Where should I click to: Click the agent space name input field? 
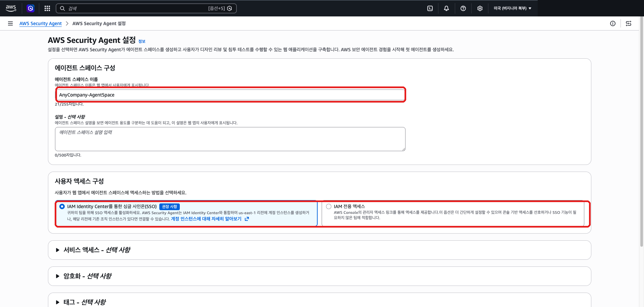[230, 95]
